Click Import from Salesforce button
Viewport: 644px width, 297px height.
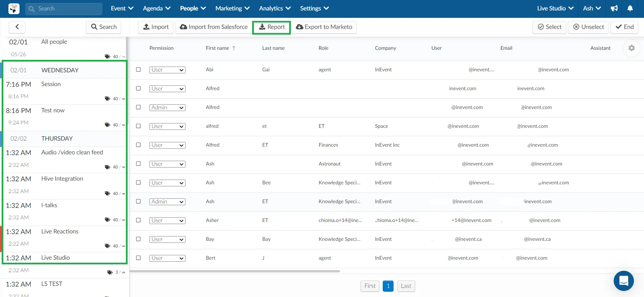click(214, 27)
